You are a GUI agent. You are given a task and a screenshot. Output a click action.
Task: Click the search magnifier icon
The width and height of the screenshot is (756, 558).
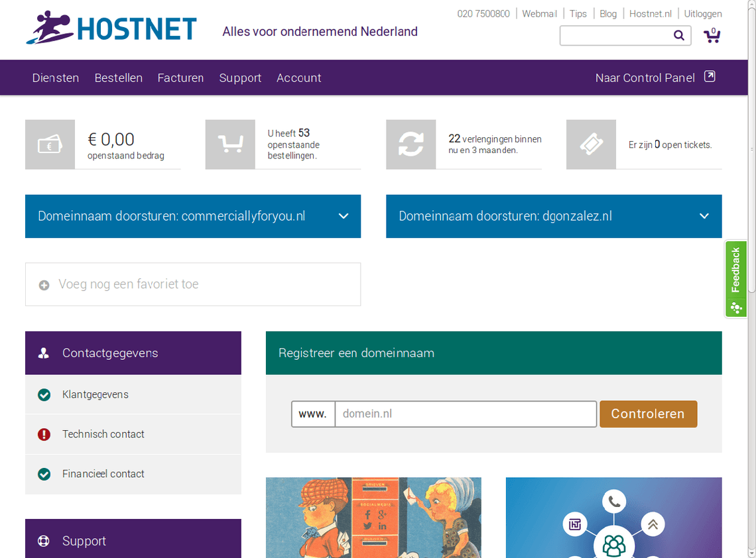tap(679, 35)
